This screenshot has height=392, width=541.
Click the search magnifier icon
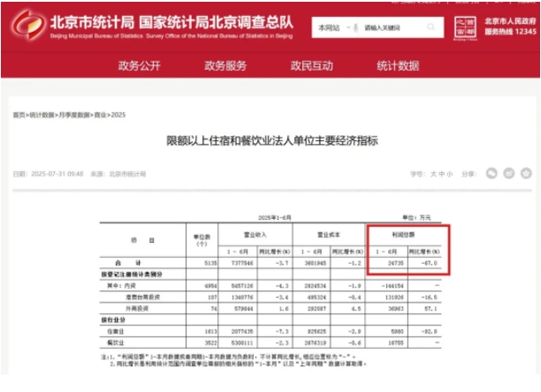pos(431,28)
